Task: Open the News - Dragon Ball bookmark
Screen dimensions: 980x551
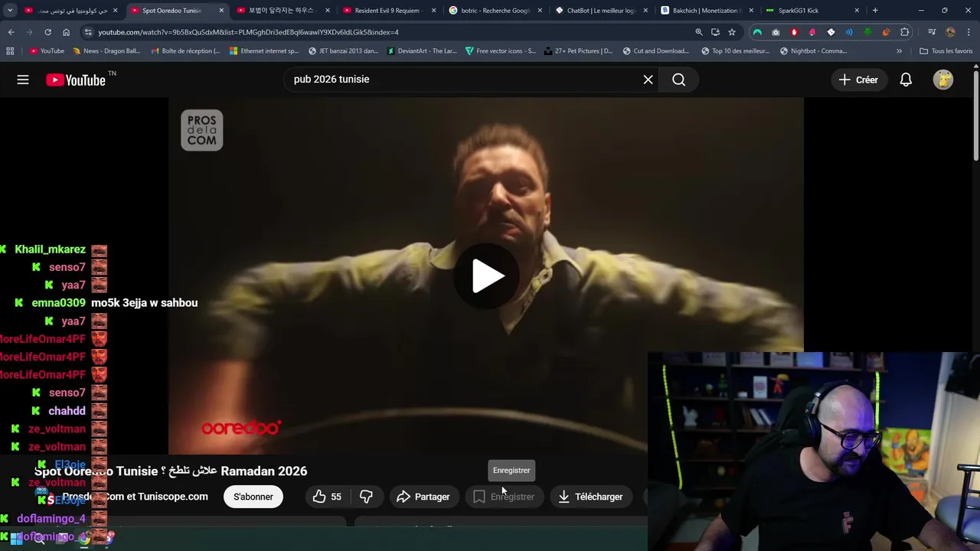Action: click(x=107, y=51)
